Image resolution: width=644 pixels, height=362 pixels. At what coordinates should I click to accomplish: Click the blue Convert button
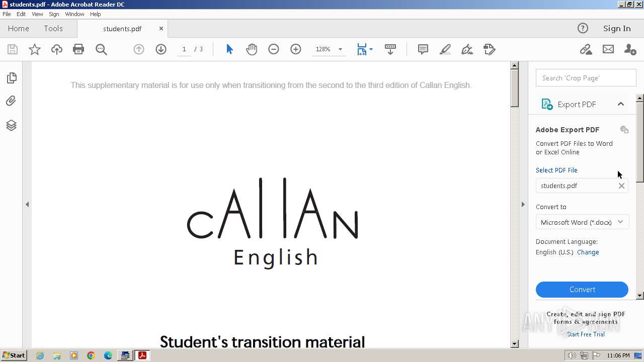582,290
